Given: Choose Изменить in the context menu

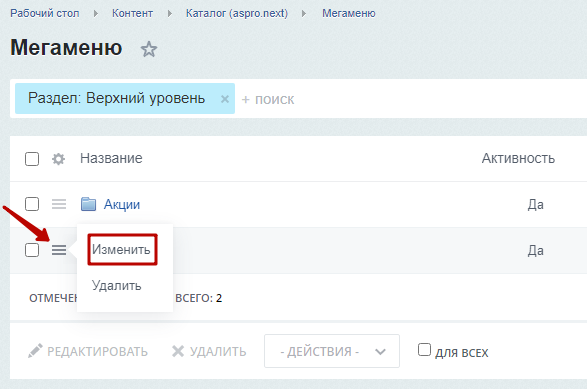Looking at the screenshot, I should coord(122,249).
